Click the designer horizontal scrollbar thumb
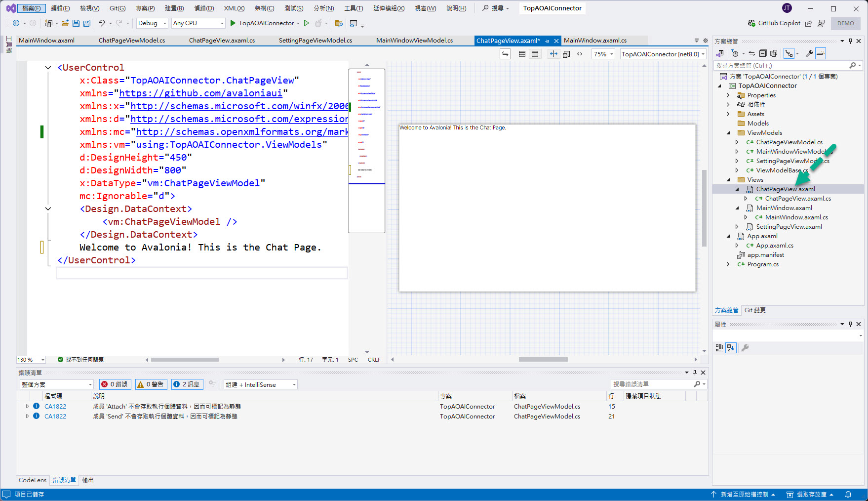 pyautogui.click(x=543, y=360)
